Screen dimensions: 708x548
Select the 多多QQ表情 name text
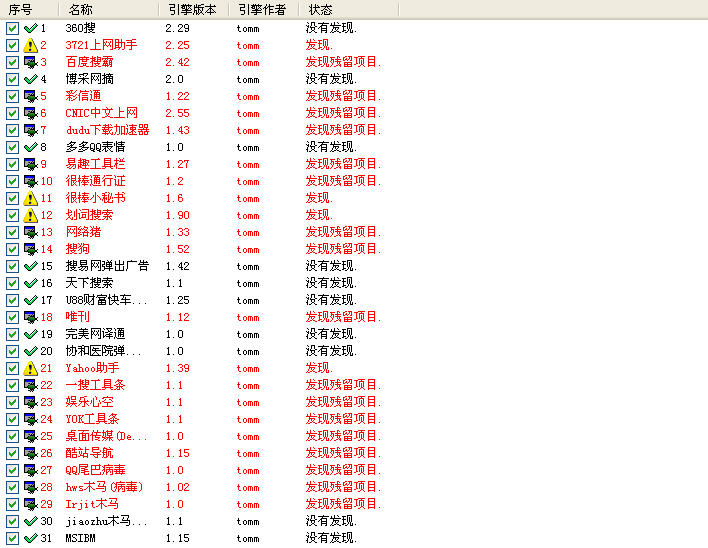(95, 147)
